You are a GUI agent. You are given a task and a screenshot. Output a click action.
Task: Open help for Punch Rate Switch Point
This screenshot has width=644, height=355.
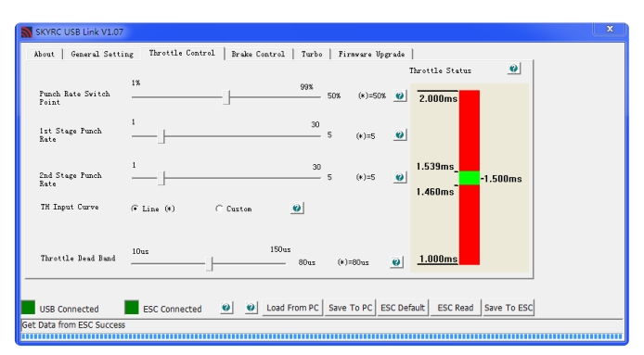click(x=400, y=96)
